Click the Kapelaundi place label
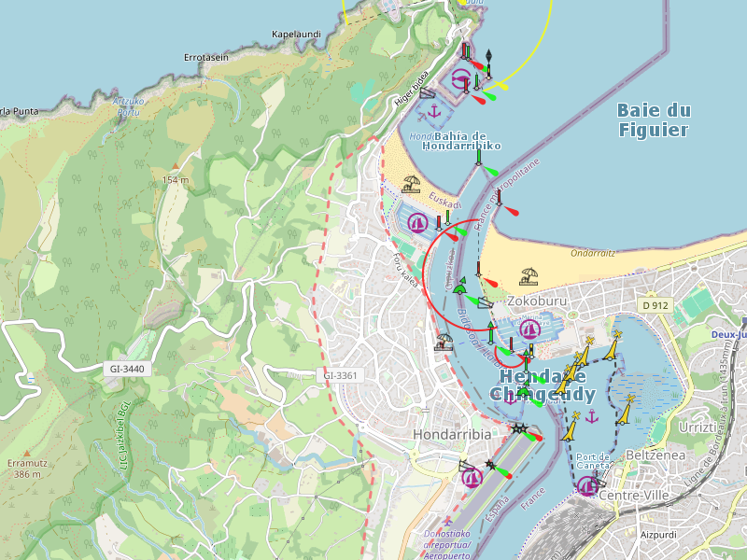 coord(296,35)
